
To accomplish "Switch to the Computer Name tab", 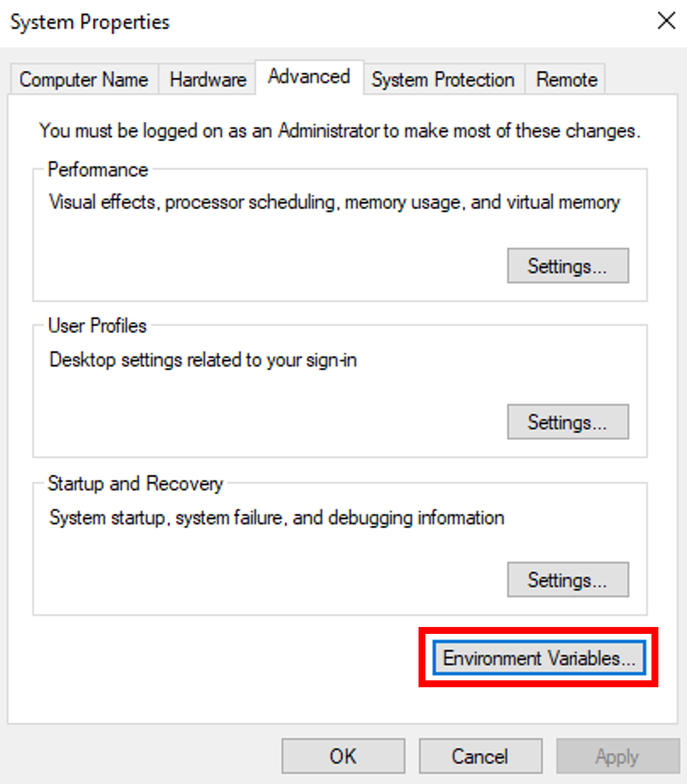I will [x=83, y=79].
